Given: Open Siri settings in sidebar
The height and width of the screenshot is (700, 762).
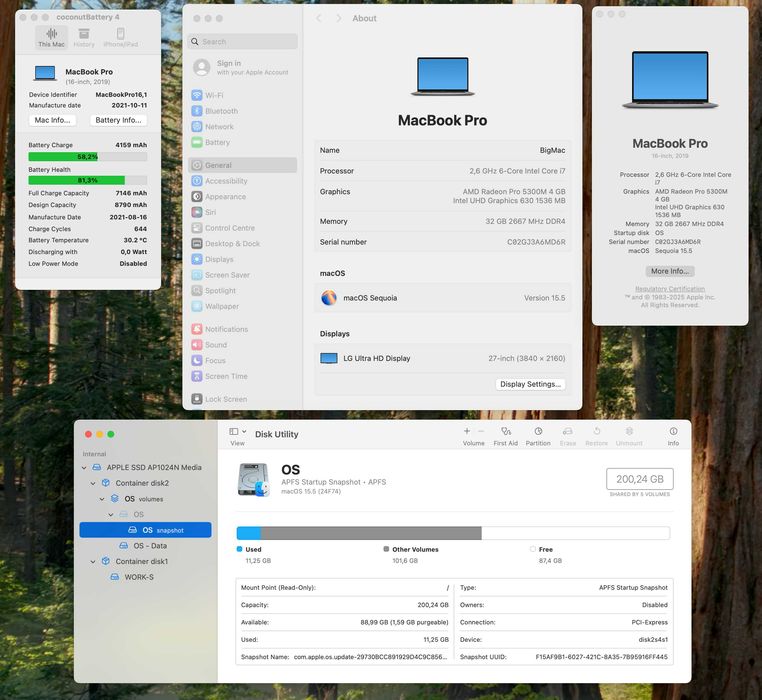Looking at the screenshot, I should 242,212.
